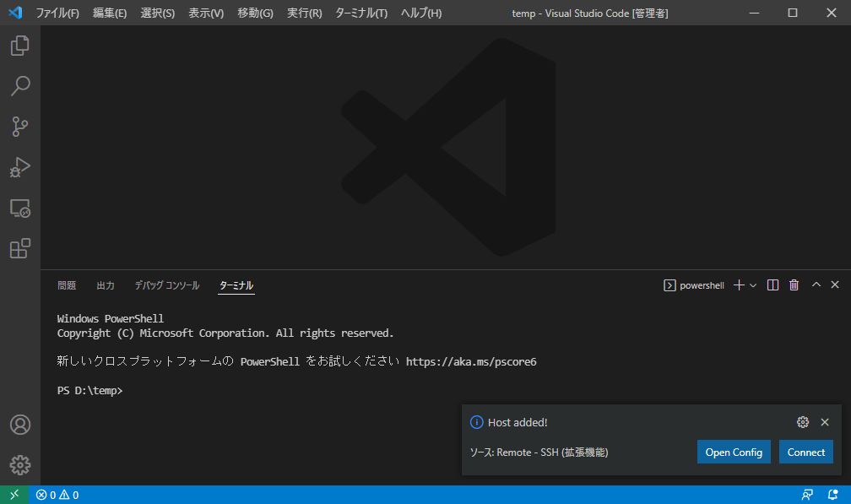The height and width of the screenshot is (504, 851).
Task: Open notification settings gear in Host added toast
Action: pyautogui.click(x=803, y=422)
